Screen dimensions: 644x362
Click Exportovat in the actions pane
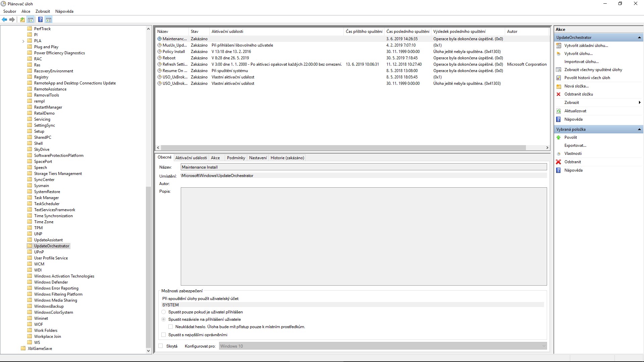click(x=575, y=145)
